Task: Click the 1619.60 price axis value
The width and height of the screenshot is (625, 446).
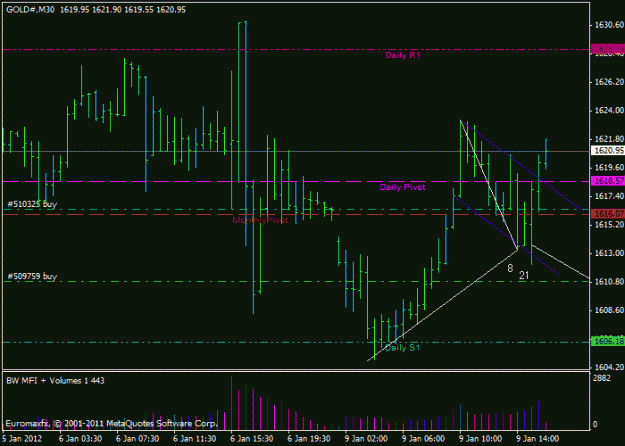Action: (x=609, y=167)
